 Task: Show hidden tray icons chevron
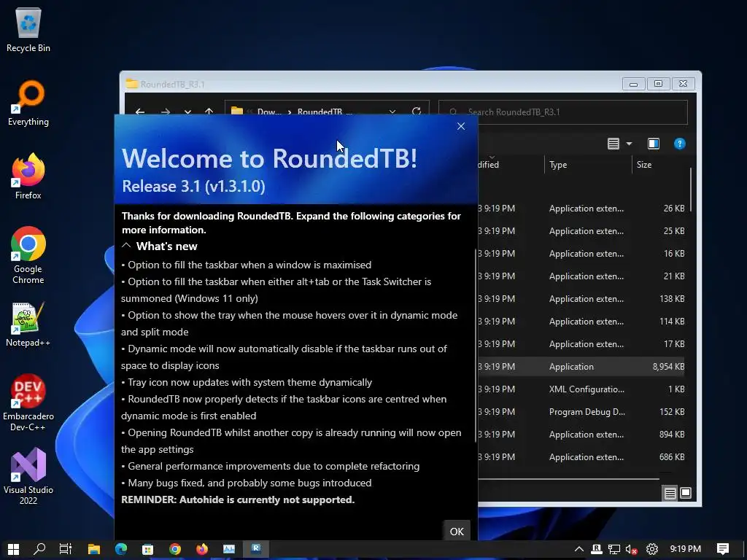[x=578, y=549]
